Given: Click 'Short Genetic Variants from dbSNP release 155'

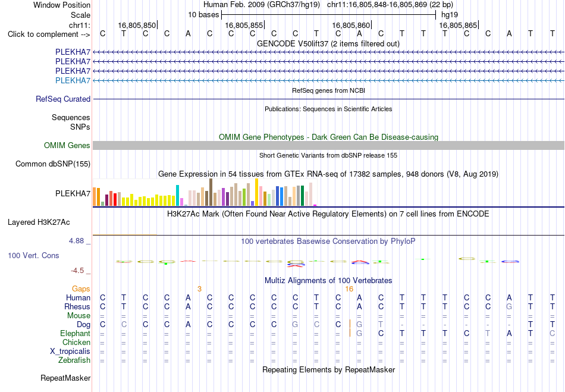Looking at the screenshot, I should tap(328, 155).
